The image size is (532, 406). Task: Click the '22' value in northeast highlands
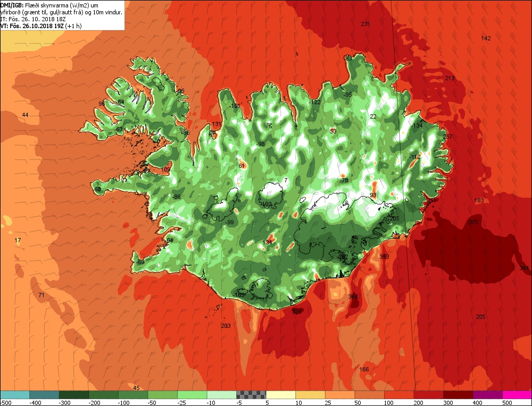pos(373,116)
